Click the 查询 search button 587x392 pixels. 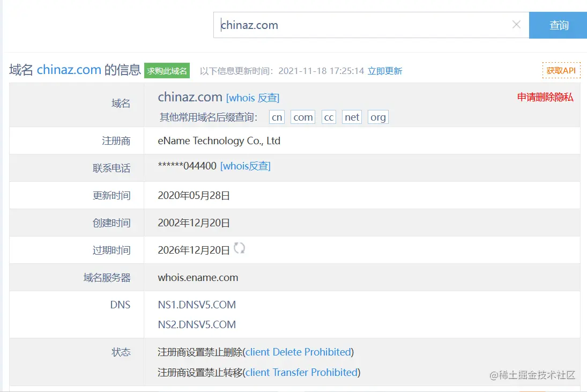click(558, 25)
